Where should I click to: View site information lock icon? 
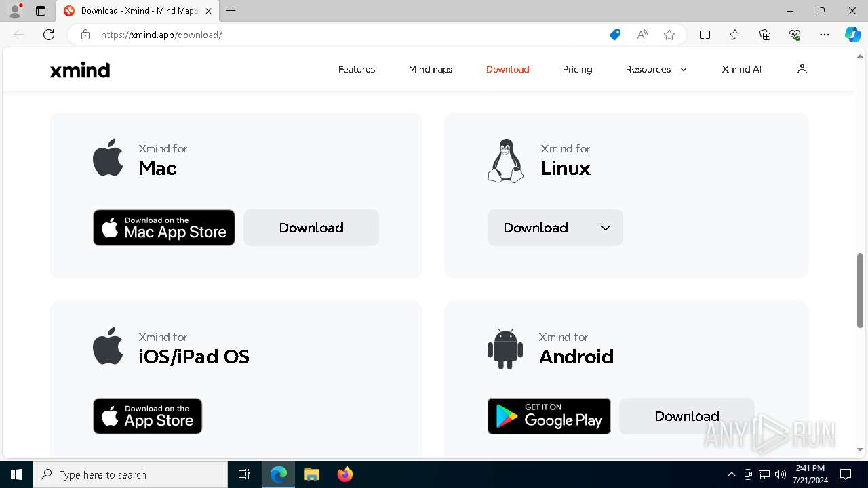point(85,35)
